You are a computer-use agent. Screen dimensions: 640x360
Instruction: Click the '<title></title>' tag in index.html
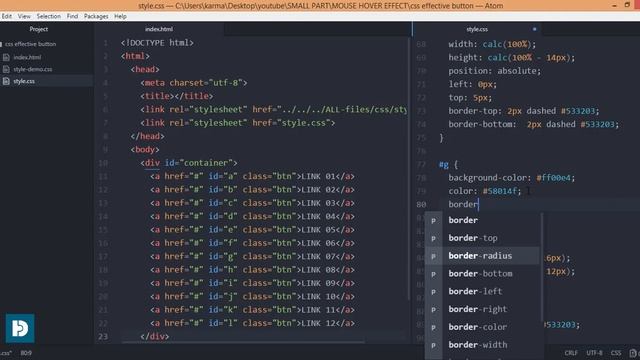176,96
